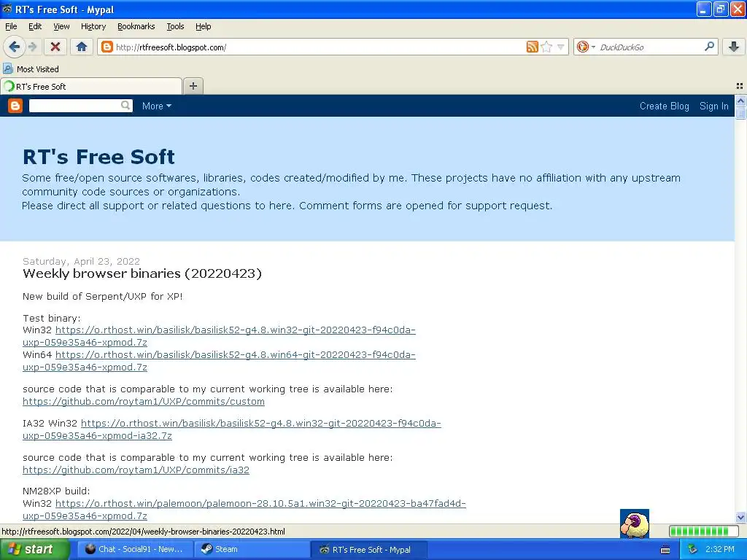
Task: Subscribe using the RSS feed icon
Action: tap(532, 47)
